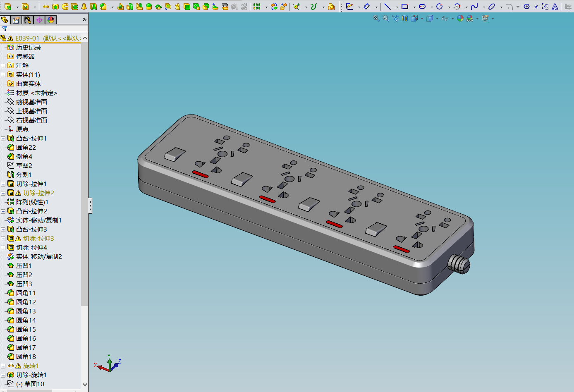Screen dimensions: 574x392
Task: Select the sketch Point tool
Action: click(536, 7)
